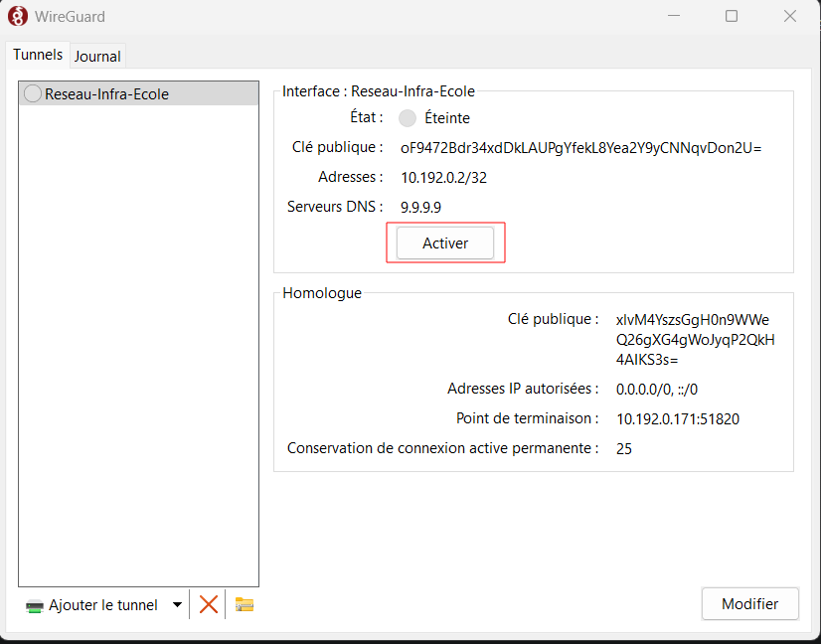
Task: Select the Tunnels tab
Action: point(38,56)
